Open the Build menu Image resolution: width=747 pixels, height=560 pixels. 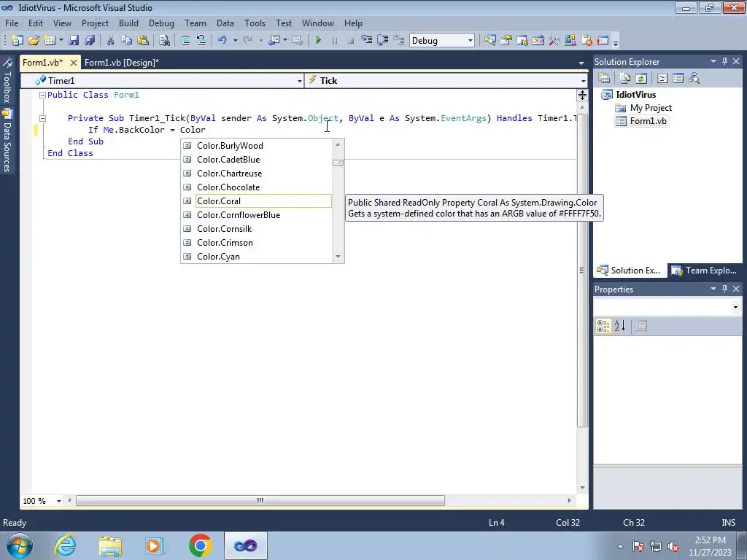128,23
